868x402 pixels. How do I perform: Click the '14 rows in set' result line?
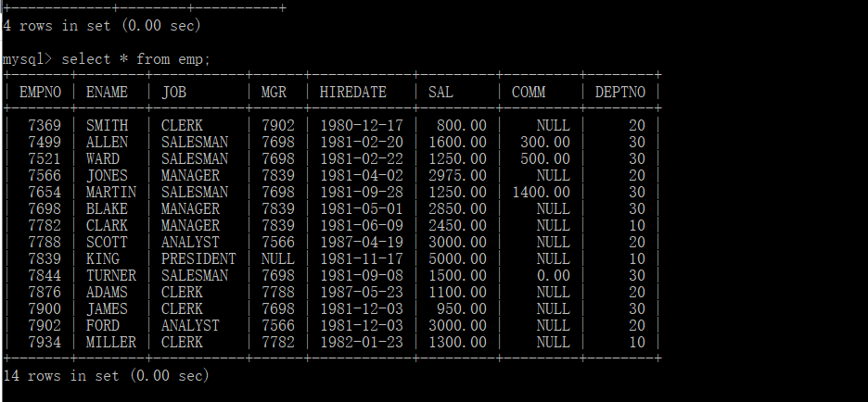click(x=107, y=375)
